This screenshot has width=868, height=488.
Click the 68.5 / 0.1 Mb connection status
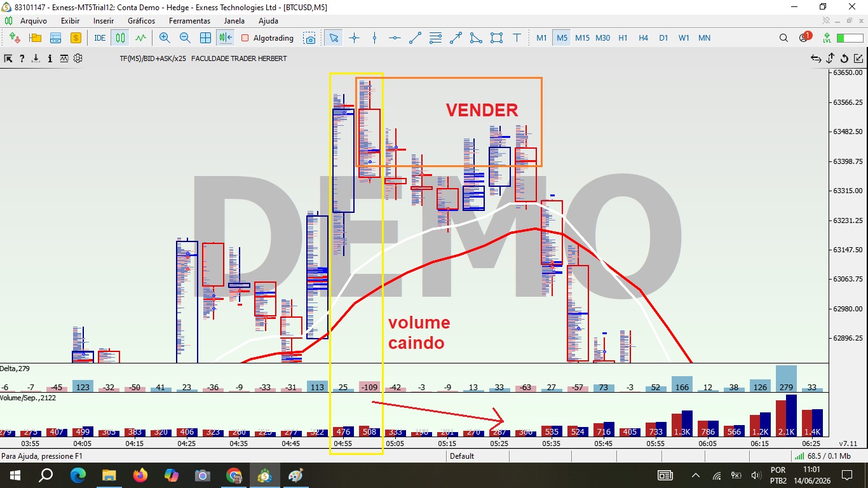tap(824, 456)
